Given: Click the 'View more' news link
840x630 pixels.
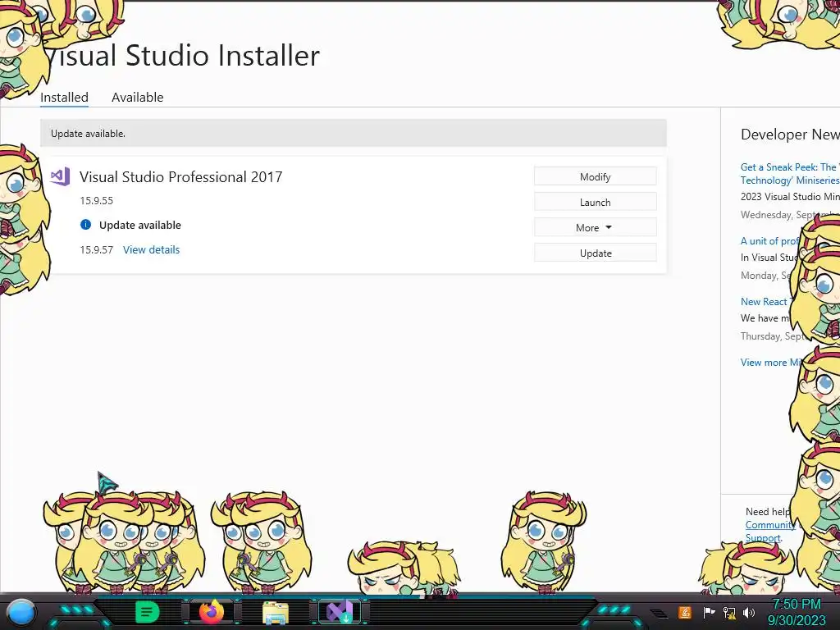Looking at the screenshot, I should click(x=770, y=362).
